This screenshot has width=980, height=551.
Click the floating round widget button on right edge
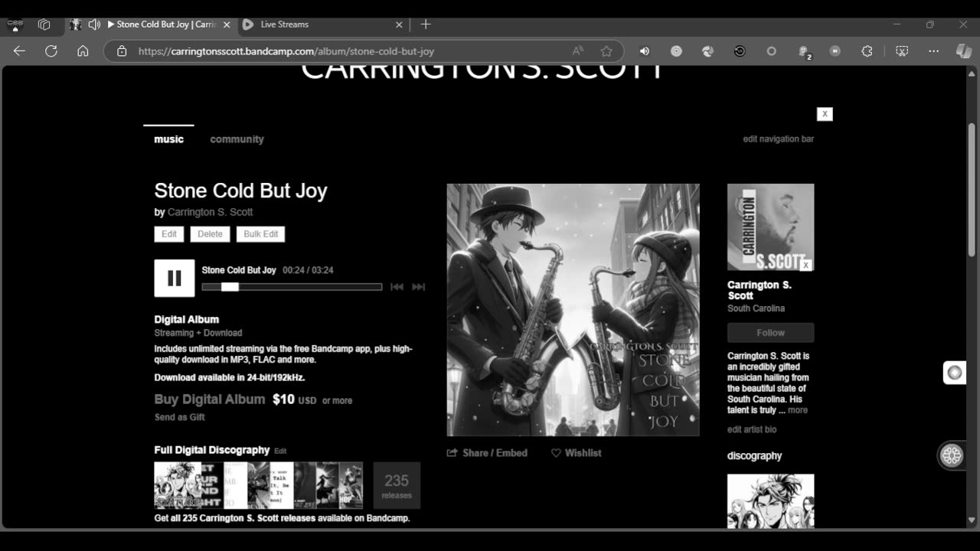954,373
